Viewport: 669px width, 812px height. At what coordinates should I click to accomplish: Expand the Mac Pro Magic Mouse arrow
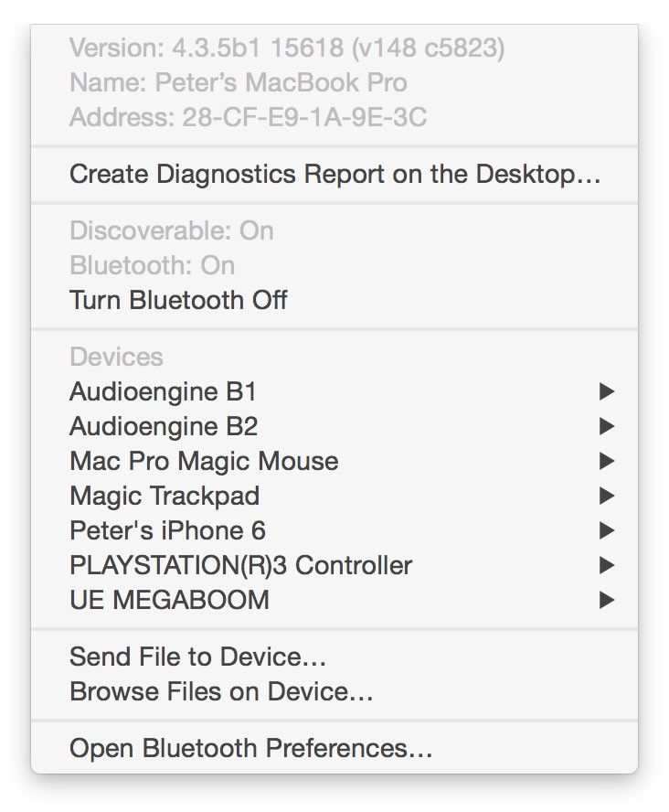coord(606,462)
